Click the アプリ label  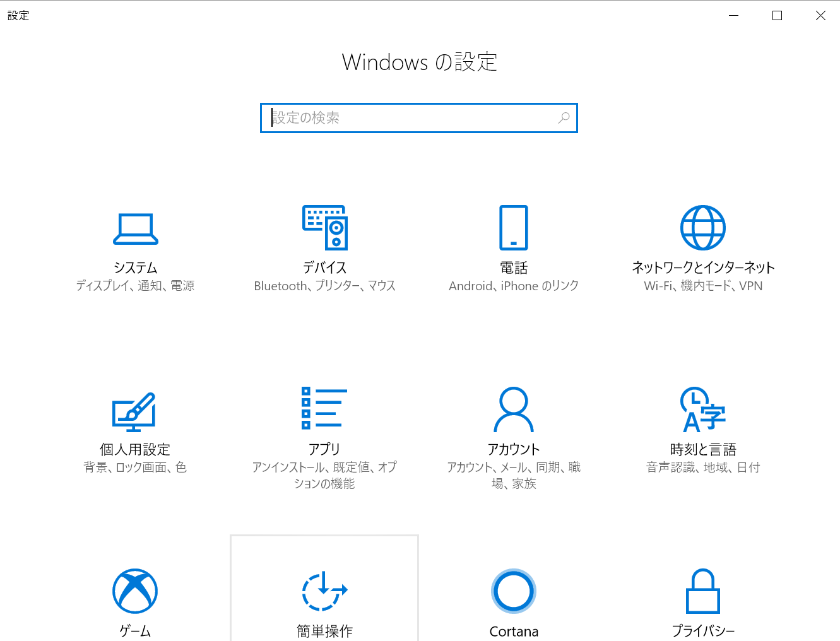[x=324, y=449]
